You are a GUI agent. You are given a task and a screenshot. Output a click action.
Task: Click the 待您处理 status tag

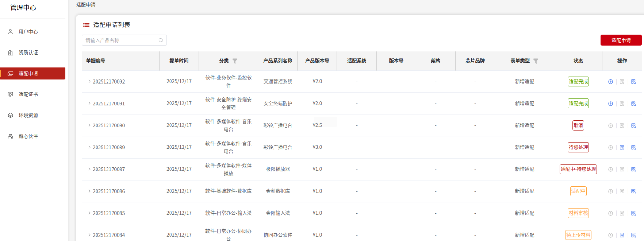(x=578, y=147)
